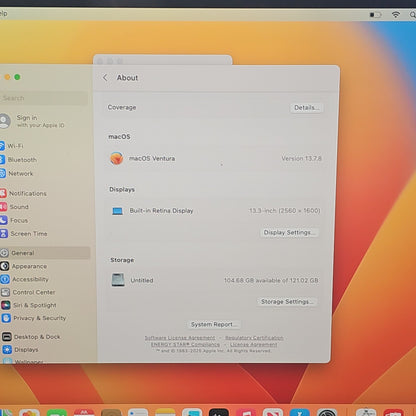The height and width of the screenshot is (416, 416).
Task: Open the License Agreement link
Action: (x=253, y=344)
